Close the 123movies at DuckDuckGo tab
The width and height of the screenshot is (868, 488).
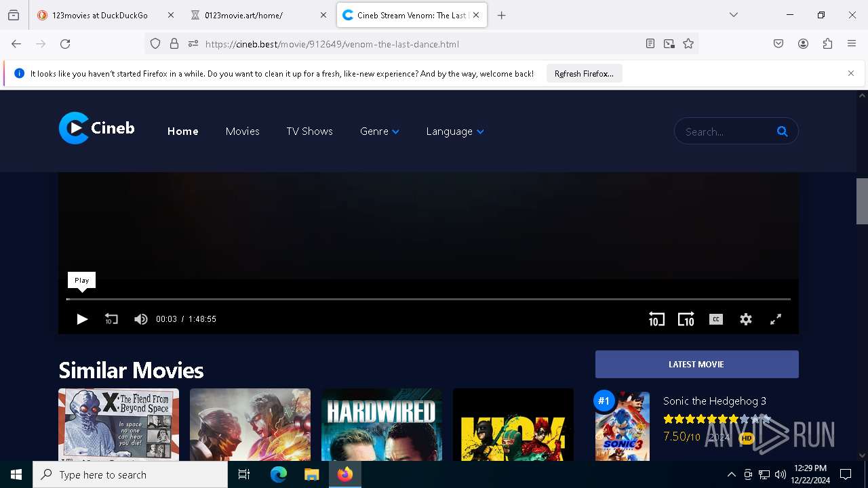(x=170, y=15)
